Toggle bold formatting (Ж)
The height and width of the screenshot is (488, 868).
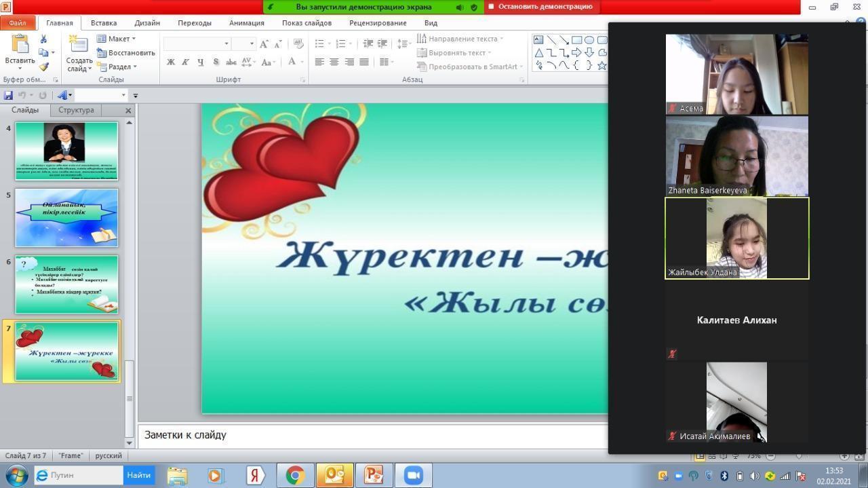coord(171,62)
